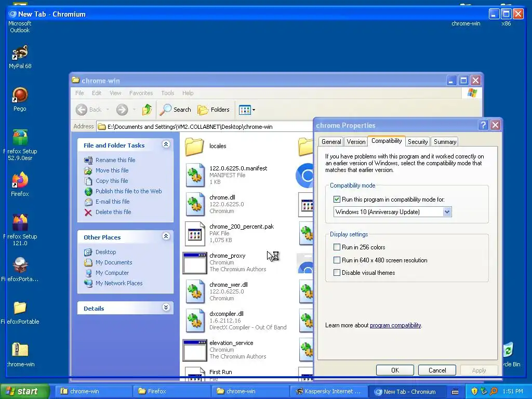Click Publish this file to the Web

tap(129, 191)
